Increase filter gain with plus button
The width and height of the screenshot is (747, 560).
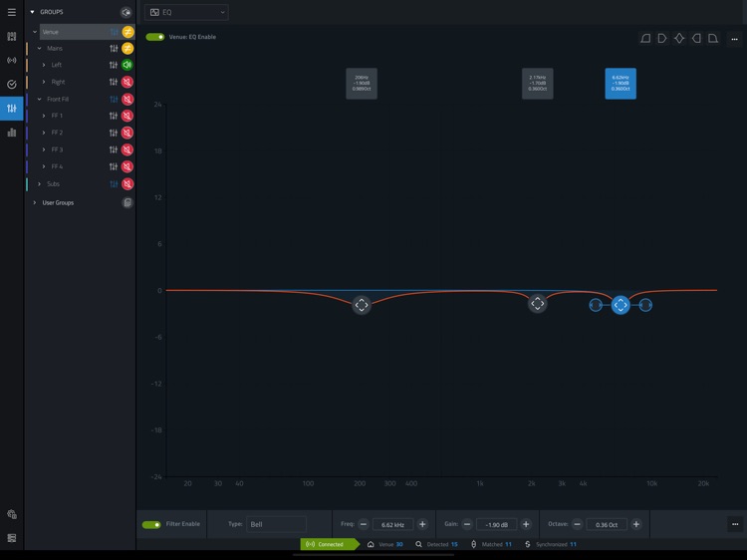526,524
